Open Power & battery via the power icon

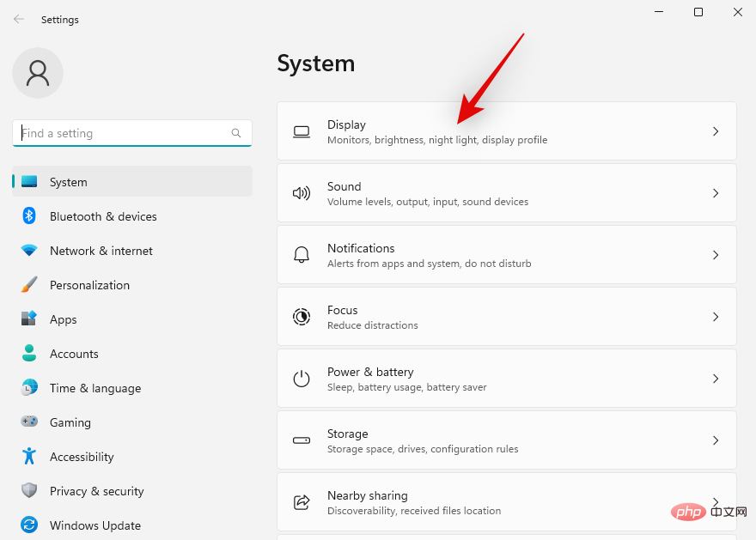click(302, 378)
